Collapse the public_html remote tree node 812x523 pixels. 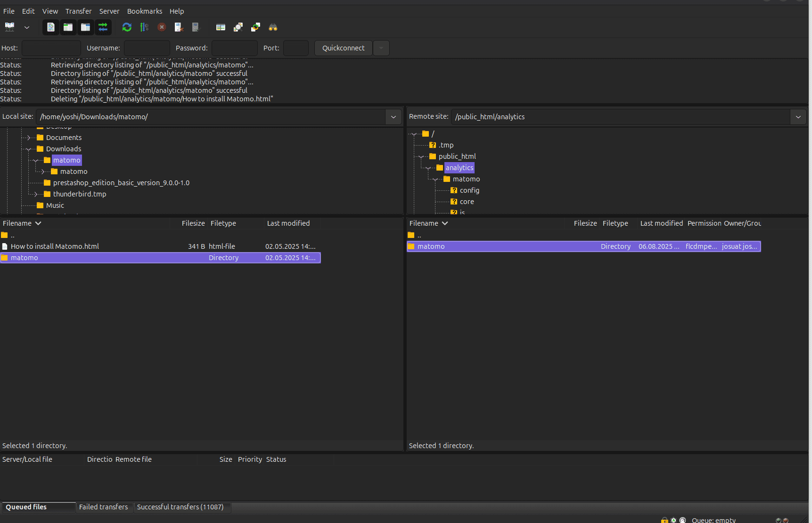click(x=421, y=156)
